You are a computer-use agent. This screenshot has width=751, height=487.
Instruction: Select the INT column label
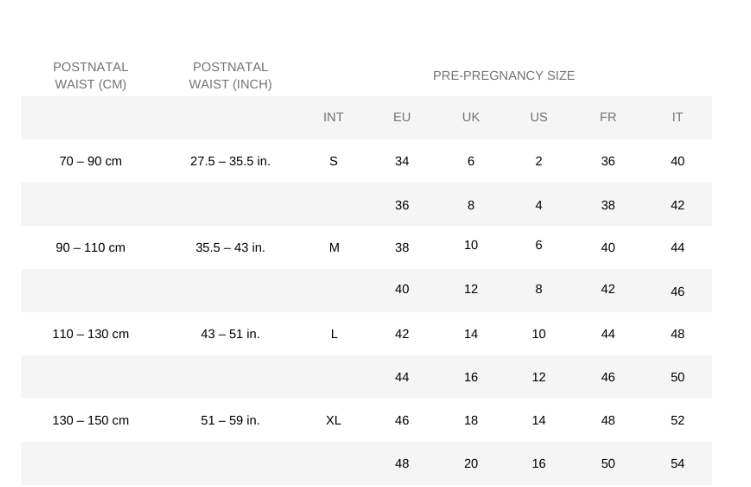tap(333, 118)
